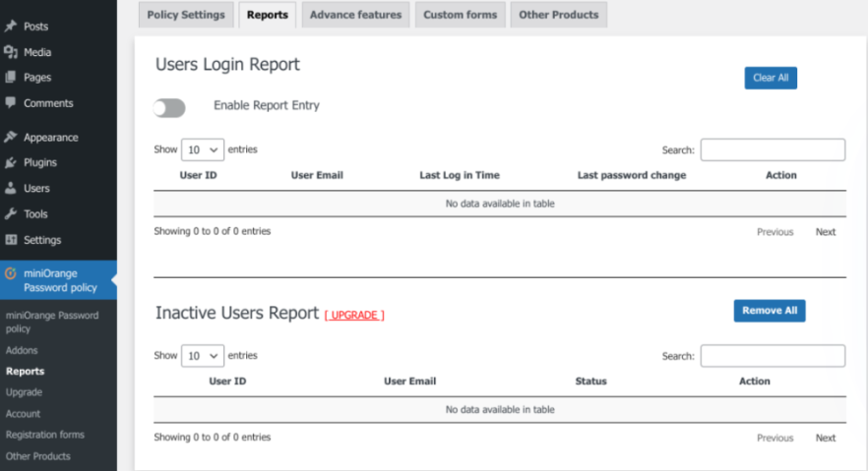Image resolution: width=868 pixels, height=471 pixels.
Task: Open the Advance features tab
Action: pyautogui.click(x=355, y=16)
